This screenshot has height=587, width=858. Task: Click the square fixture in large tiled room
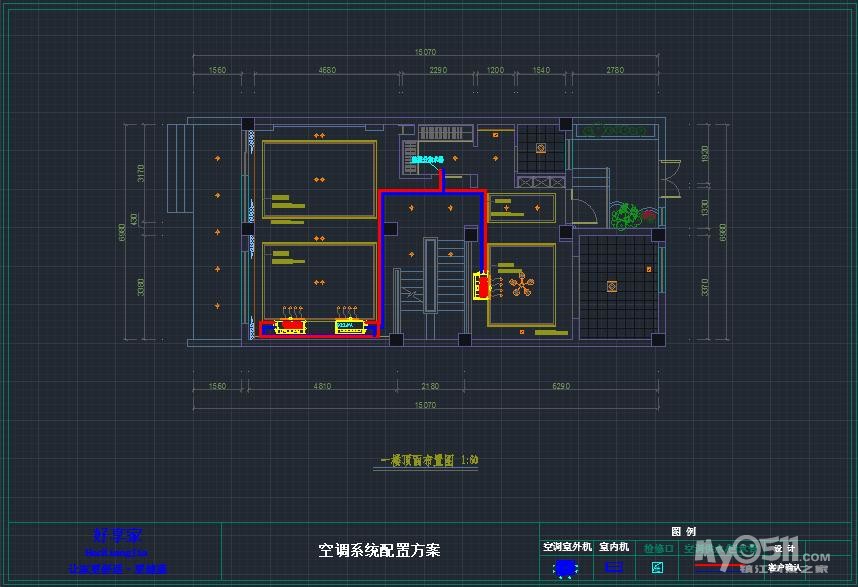[x=610, y=286]
